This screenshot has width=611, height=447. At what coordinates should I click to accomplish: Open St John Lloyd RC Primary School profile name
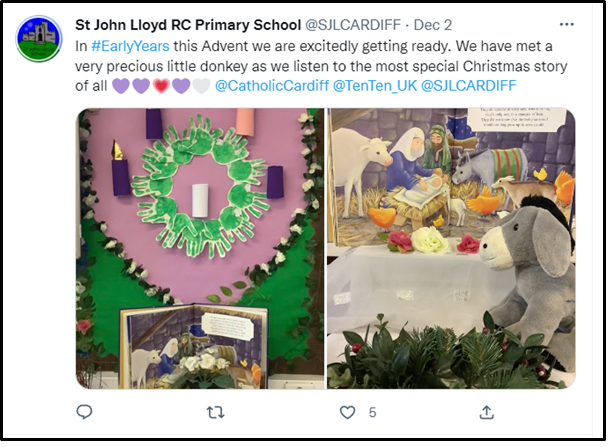[188, 25]
